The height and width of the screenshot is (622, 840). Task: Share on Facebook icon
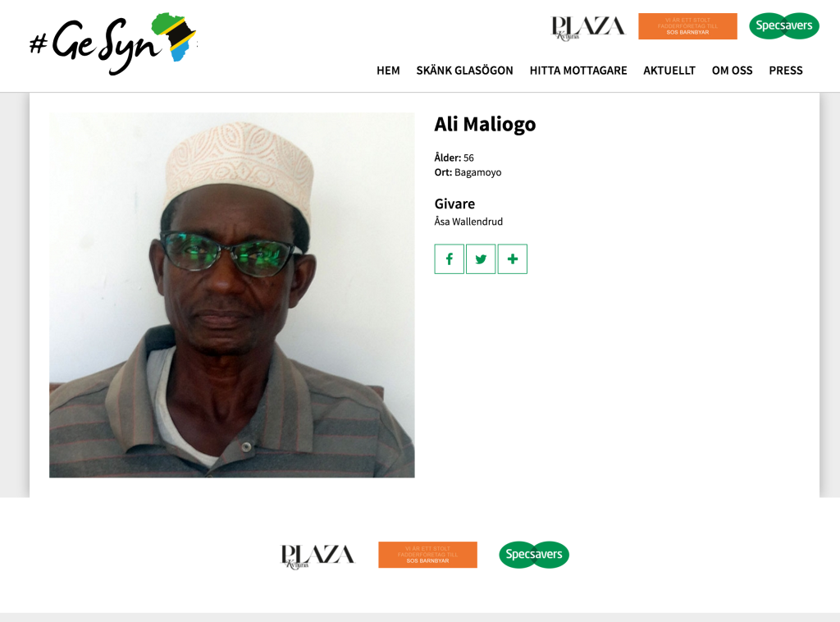pyautogui.click(x=449, y=259)
